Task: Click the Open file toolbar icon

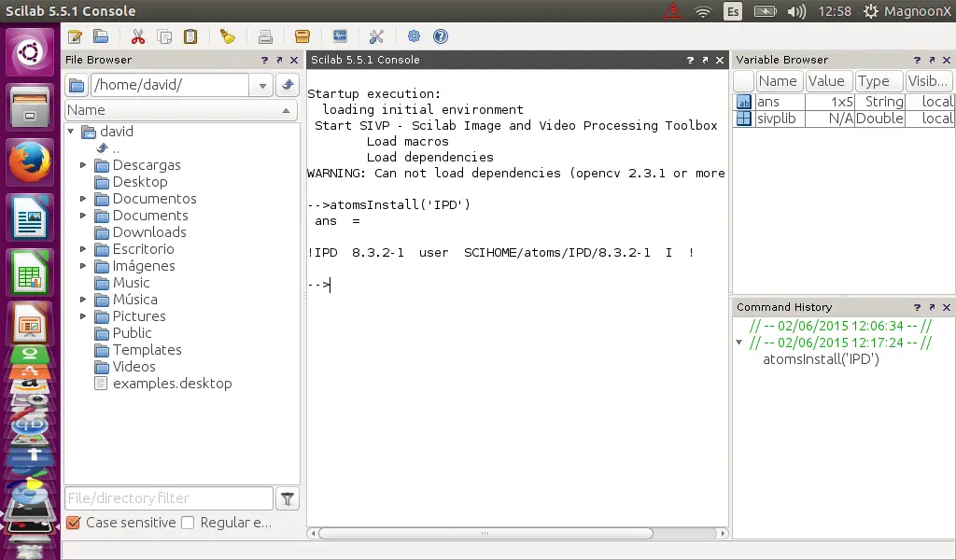Action: 101,36
